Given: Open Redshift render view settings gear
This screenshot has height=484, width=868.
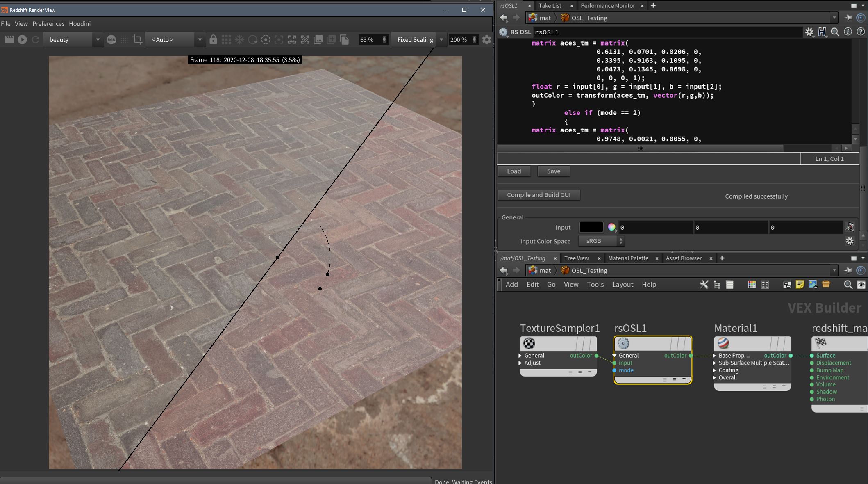Looking at the screenshot, I should pos(486,39).
